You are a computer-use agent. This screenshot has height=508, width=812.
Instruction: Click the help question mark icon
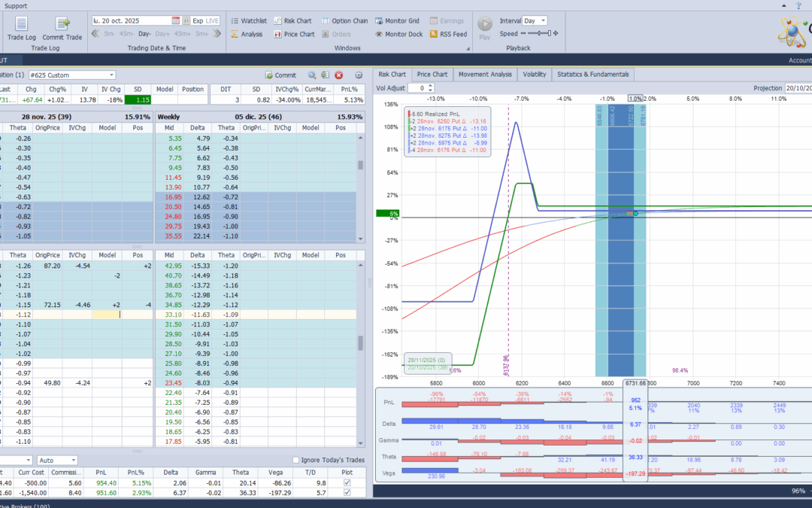click(x=798, y=5)
